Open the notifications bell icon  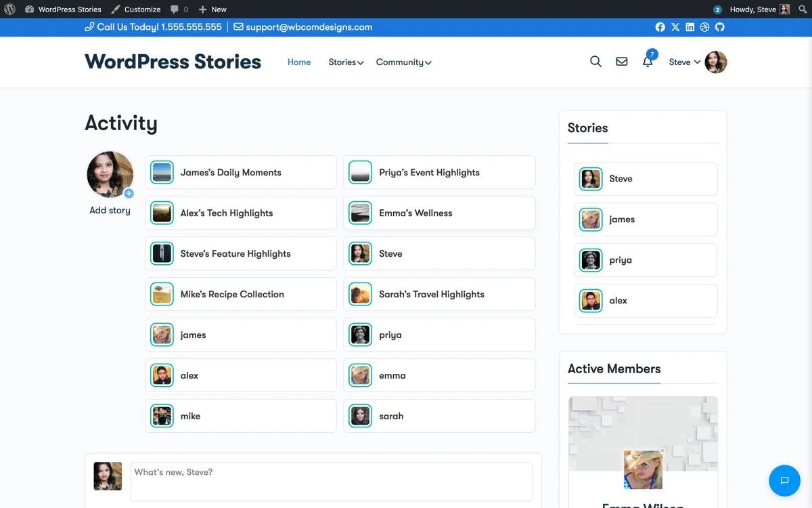point(648,62)
